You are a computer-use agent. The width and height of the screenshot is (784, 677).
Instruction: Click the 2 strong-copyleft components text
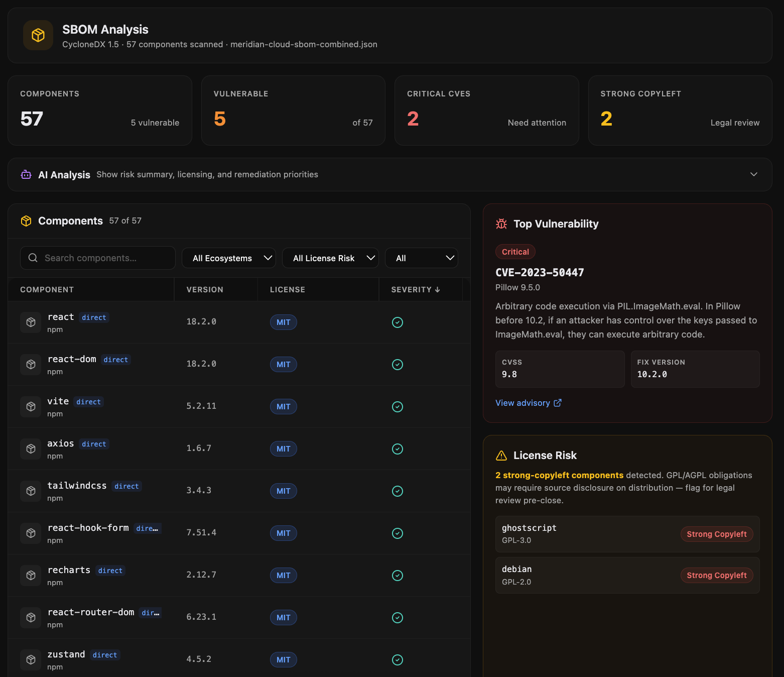point(559,475)
